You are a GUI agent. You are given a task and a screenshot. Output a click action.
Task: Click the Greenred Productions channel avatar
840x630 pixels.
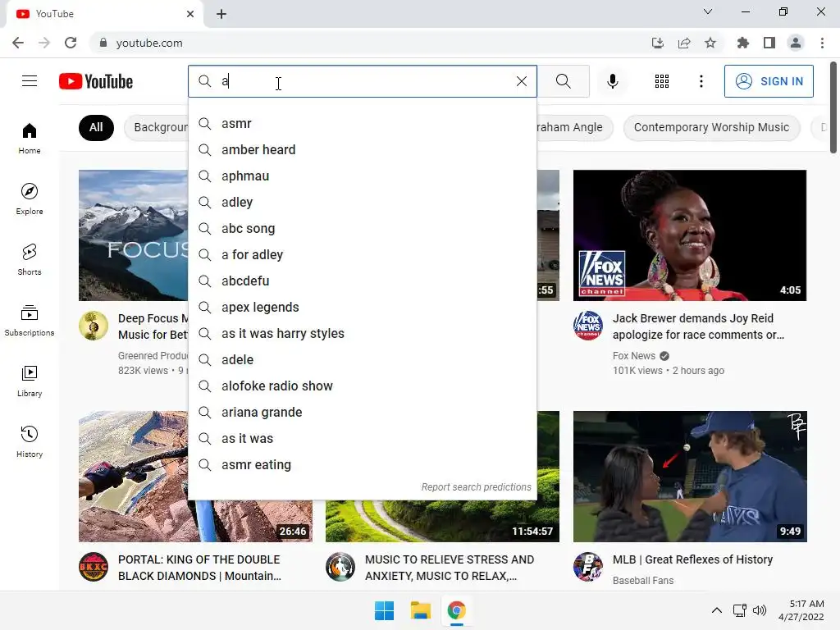coord(94,326)
